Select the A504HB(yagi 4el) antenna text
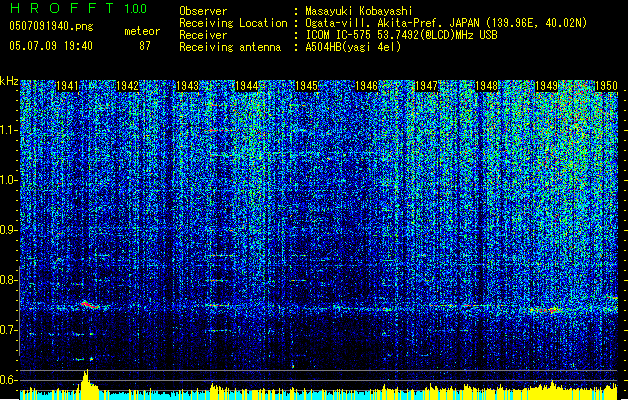 click(353, 47)
